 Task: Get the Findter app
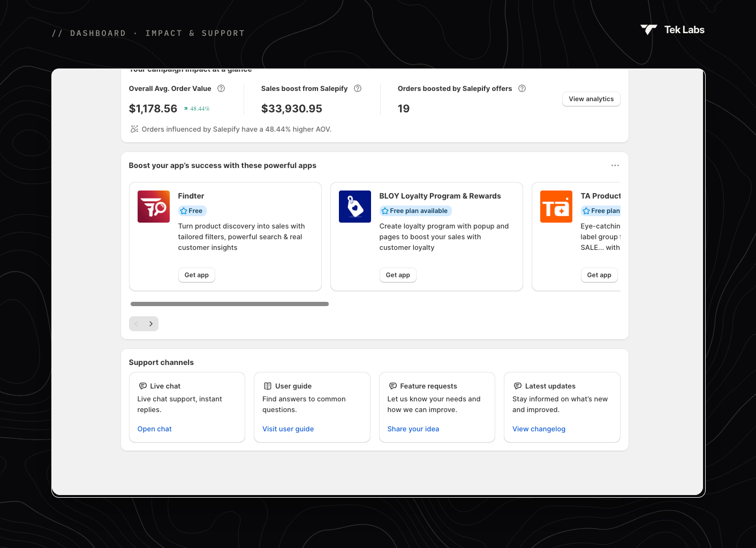click(x=196, y=275)
